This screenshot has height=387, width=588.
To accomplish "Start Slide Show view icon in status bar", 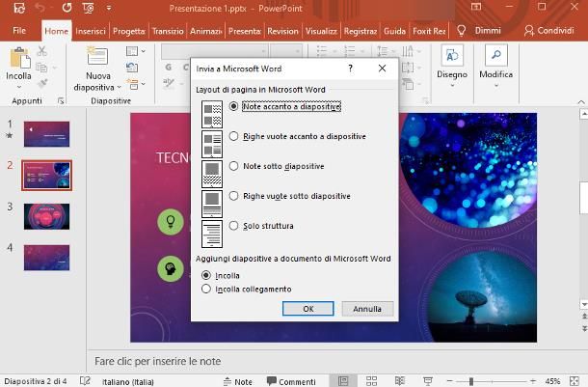I will (427, 381).
